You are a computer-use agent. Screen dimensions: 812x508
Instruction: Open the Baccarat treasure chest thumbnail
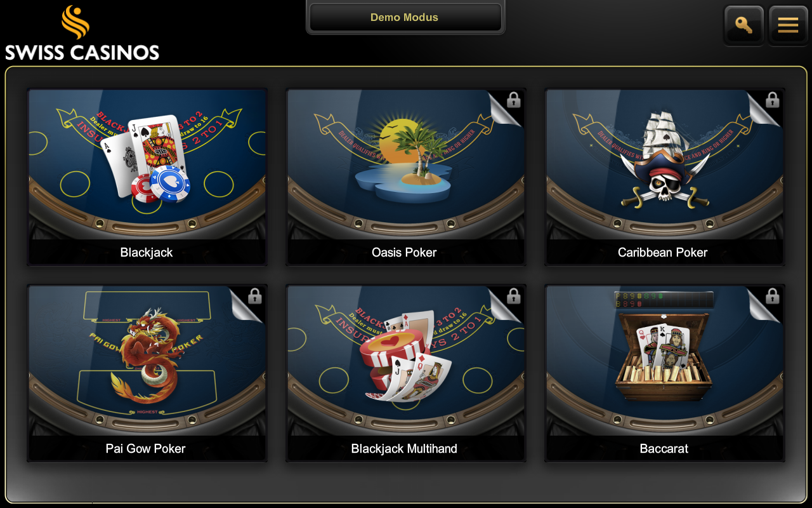click(x=664, y=361)
